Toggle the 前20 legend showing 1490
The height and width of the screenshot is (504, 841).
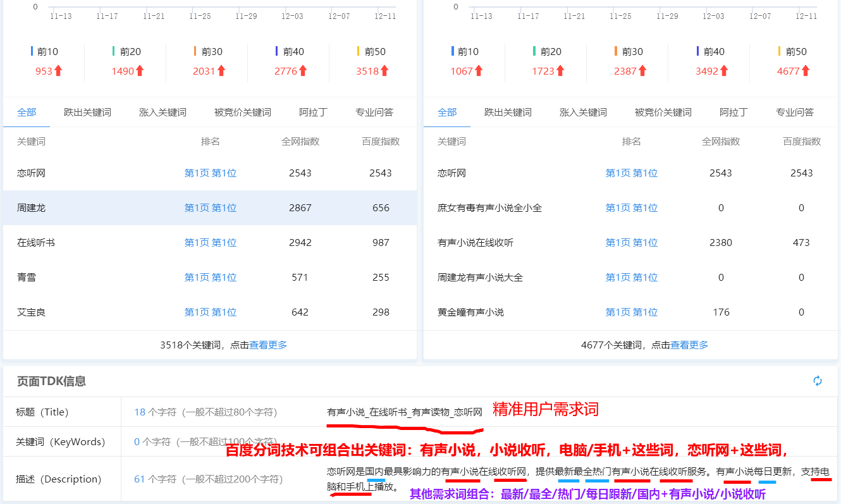pyautogui.click(x=126, y=52)
